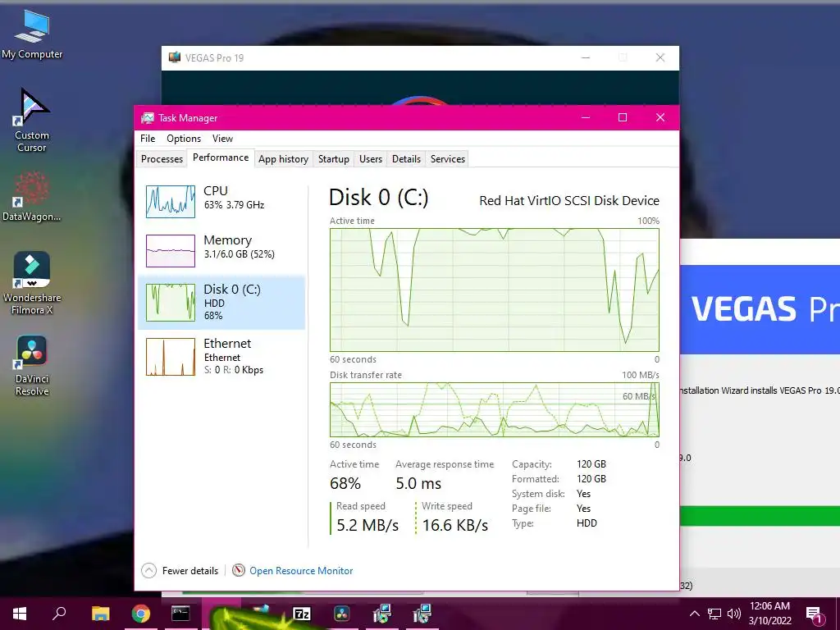Click the Type HDD value
840x630 pixels.
[x=587, y=523]
